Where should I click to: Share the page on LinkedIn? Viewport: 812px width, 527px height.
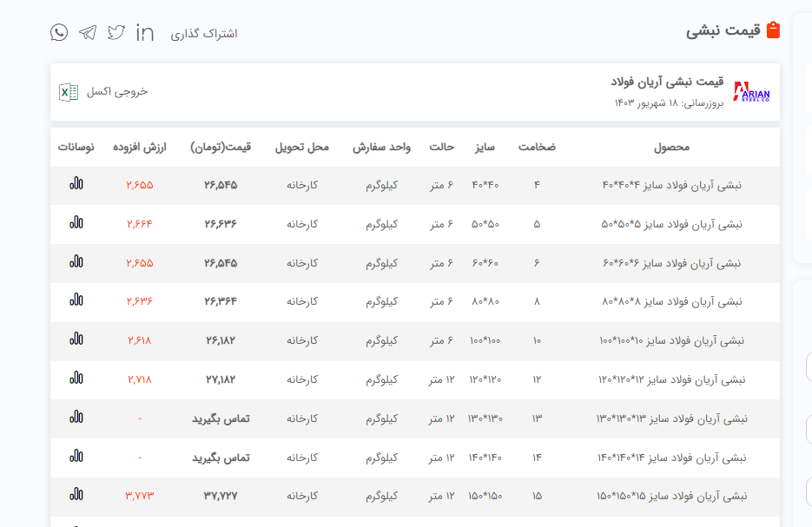click(145, 33)
